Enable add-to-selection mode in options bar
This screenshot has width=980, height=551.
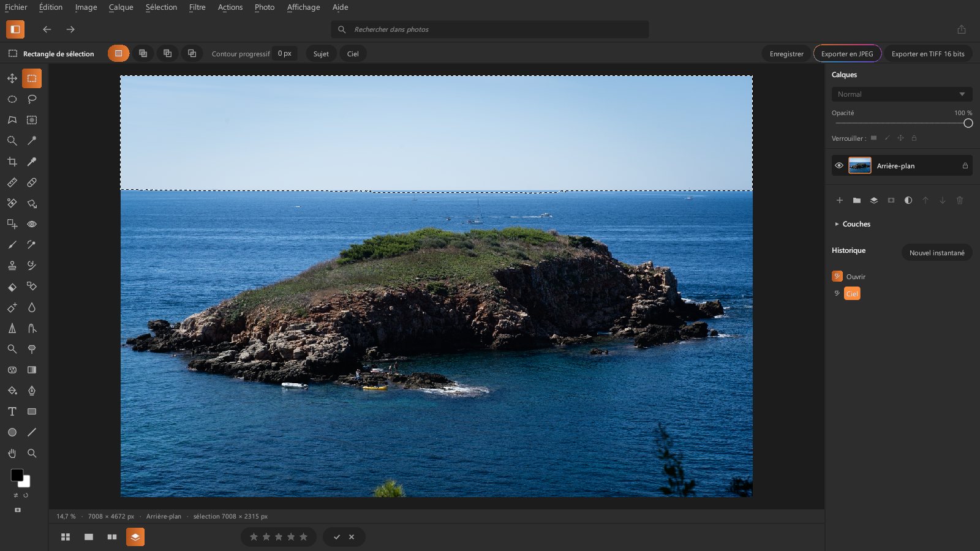[x=143, y=53]
